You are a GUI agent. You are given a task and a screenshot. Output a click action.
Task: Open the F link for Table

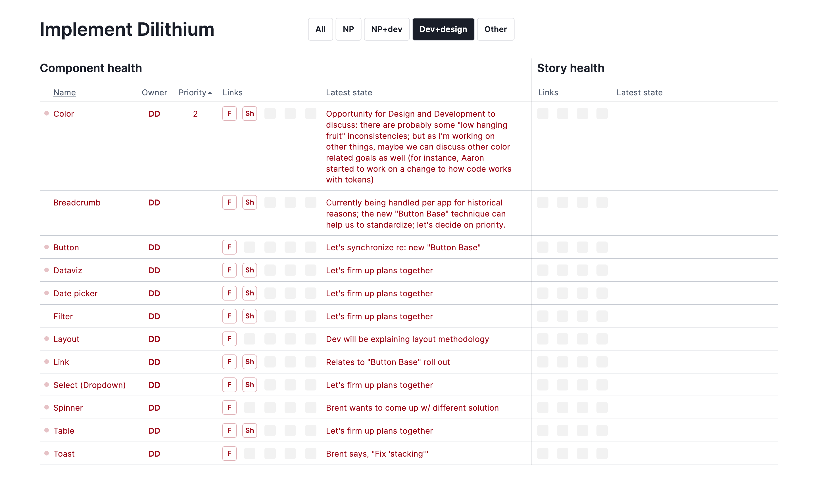click(x=229, y=431)
